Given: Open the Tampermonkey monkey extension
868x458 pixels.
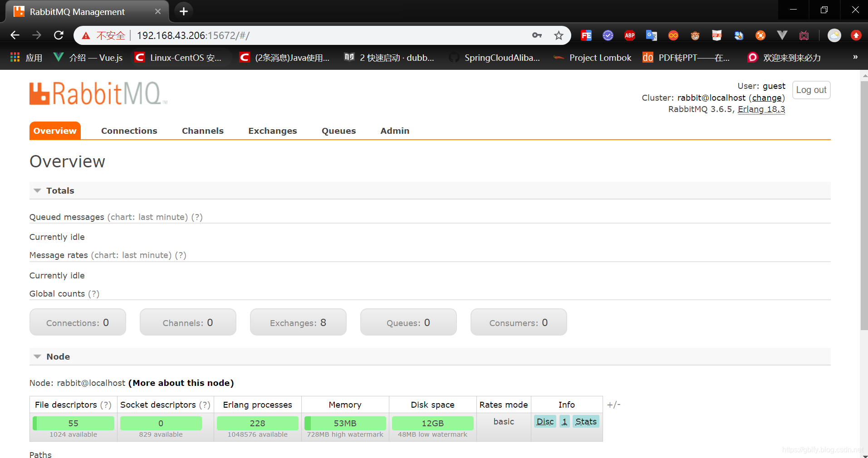Looking at the screenshot, I should click(695, 35).
